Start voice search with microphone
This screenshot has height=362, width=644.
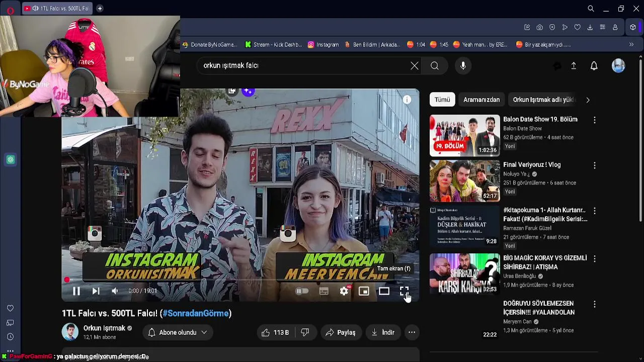[463, 65]
